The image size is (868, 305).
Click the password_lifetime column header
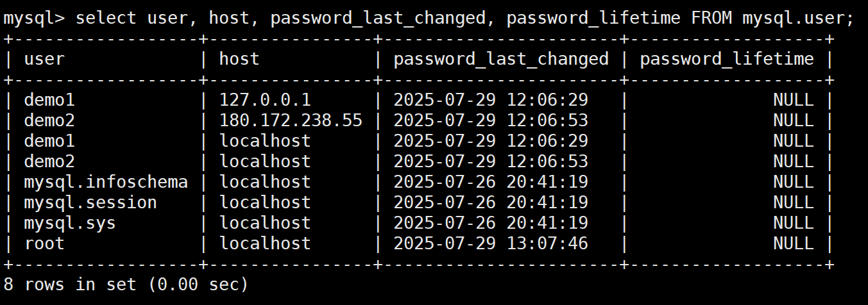tap(727, 59)
